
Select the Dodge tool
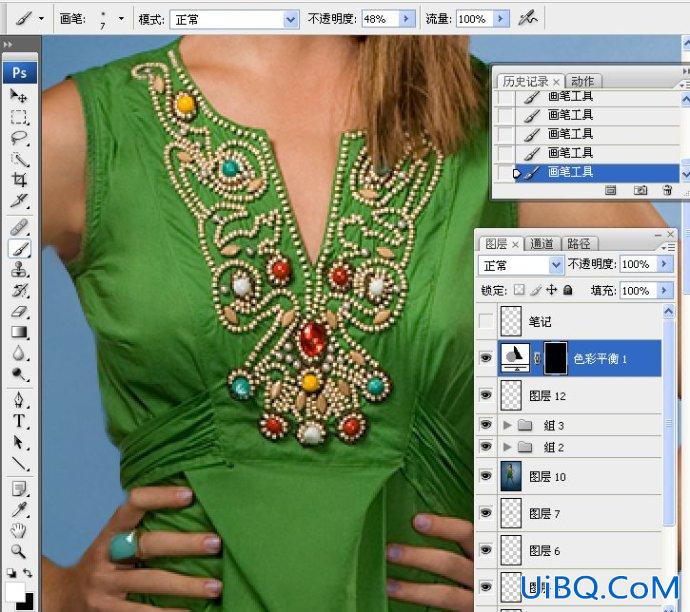18,374
